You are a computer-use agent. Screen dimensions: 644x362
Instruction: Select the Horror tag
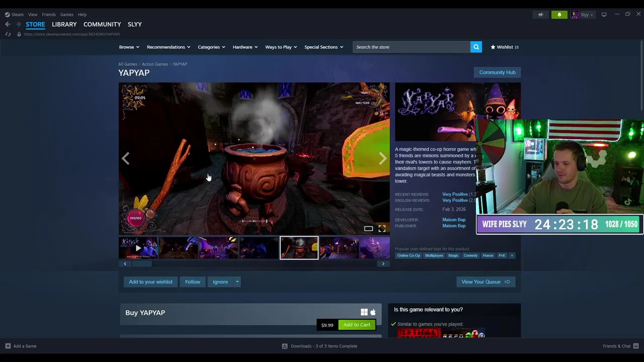488,255
